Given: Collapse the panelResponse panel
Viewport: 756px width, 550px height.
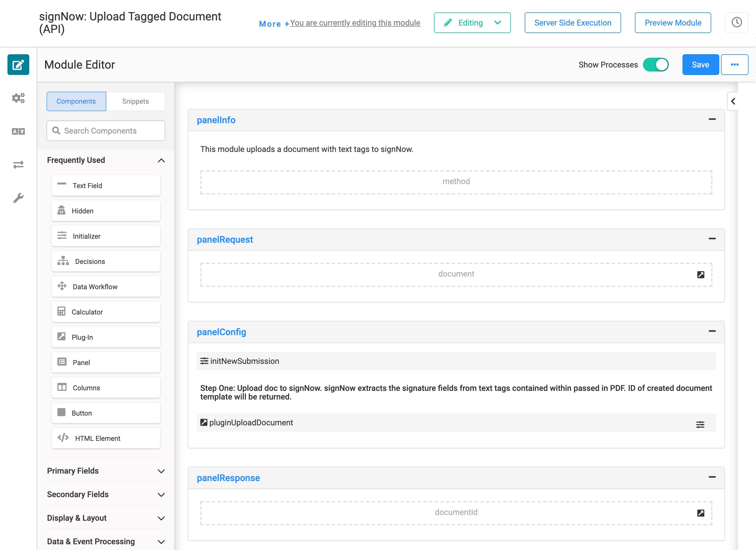Looking at the screenshot, I should pyautogui.click(x=712, y=477).
